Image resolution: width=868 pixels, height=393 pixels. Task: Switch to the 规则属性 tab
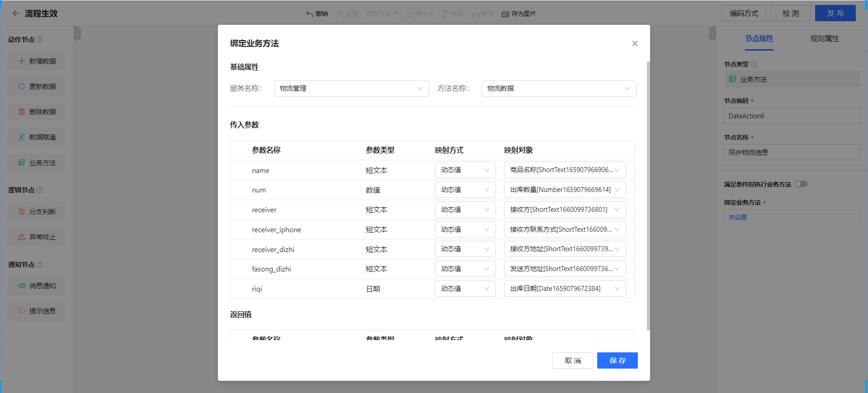[x=825, y=39]
